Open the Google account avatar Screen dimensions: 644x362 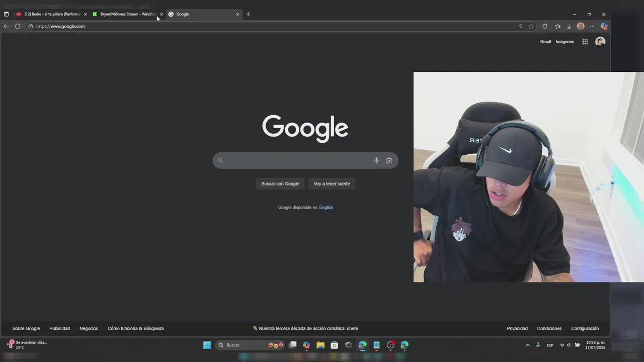click(600, 42)
